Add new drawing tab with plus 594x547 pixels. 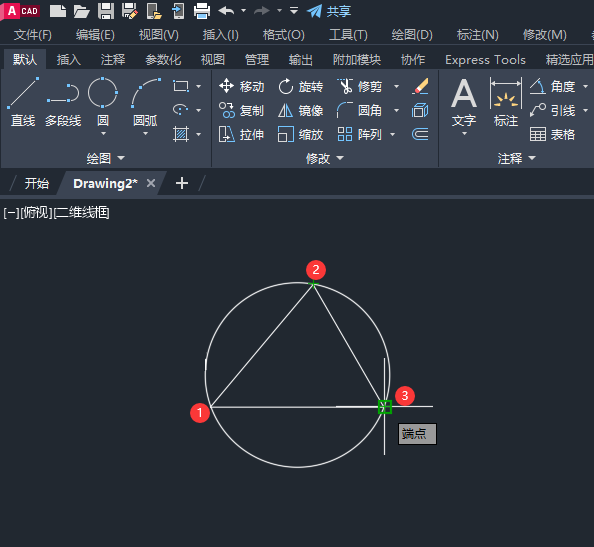182,183
